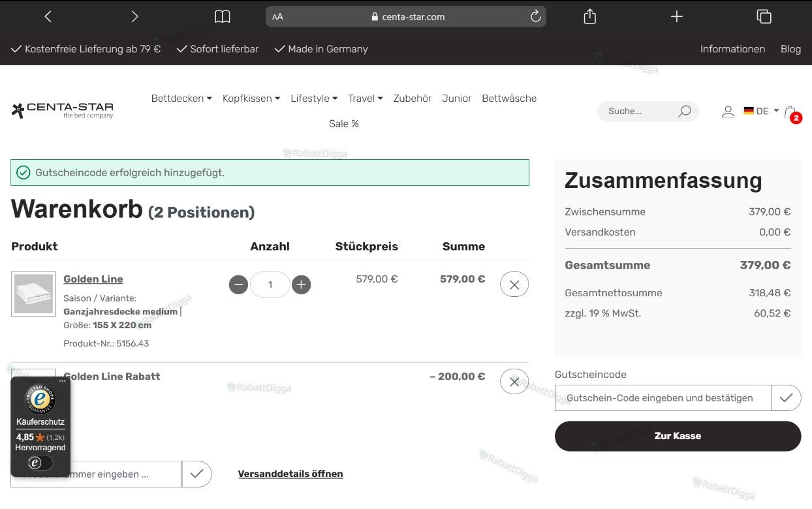Image resolution: width=812 pixels, height=509 pixels.
Task: Click the Zur Kasse button
Action: 678,436
